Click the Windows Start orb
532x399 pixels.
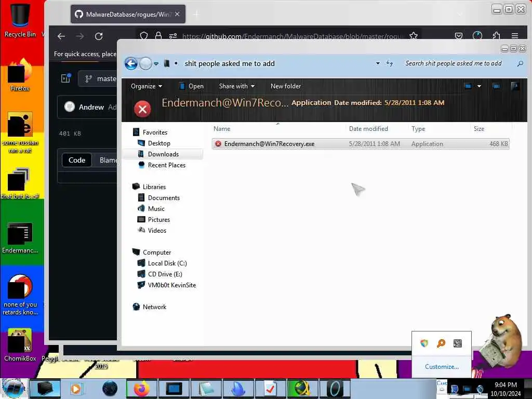(x=14, y=389)
